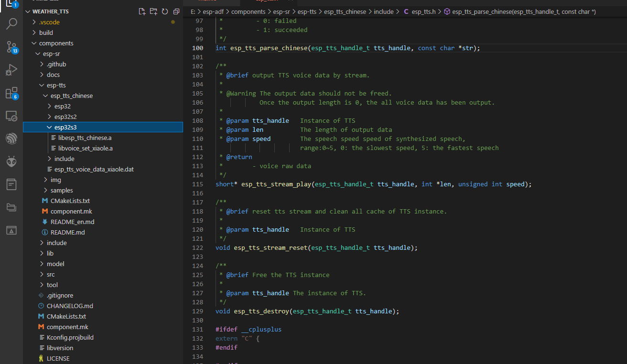
Task: Click the esp_tts_chinese breadcrumb segment
Action: coord(345,11)
